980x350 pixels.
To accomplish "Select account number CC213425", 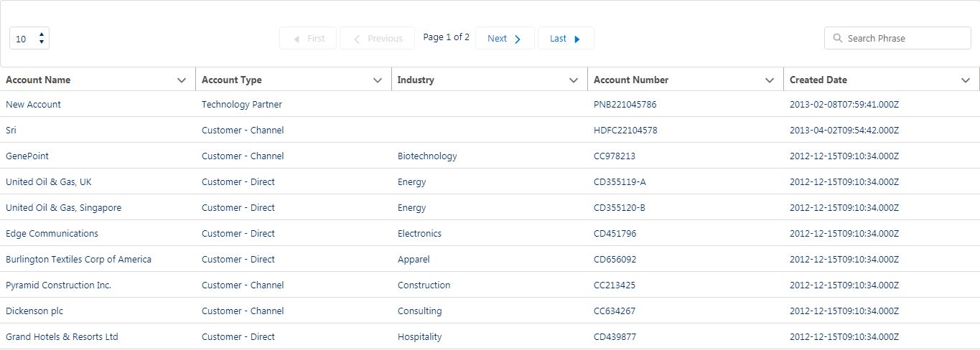I will click(614, 285).
